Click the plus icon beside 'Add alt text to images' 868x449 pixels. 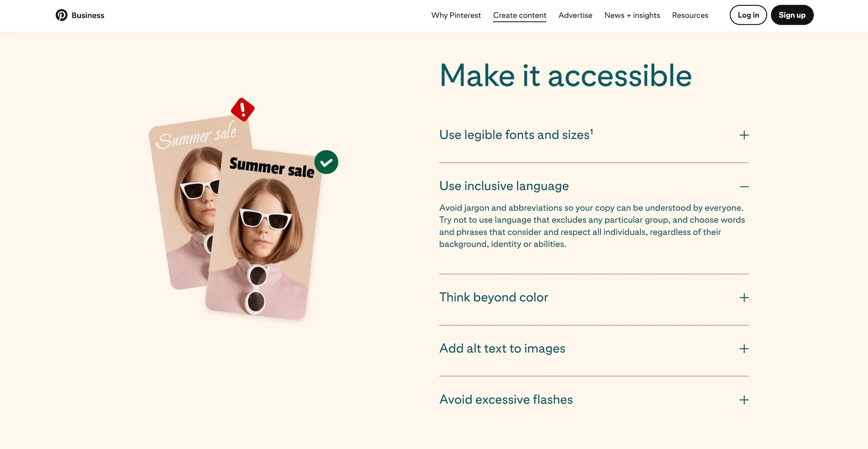pyautogui.click(x=744, y=349)
